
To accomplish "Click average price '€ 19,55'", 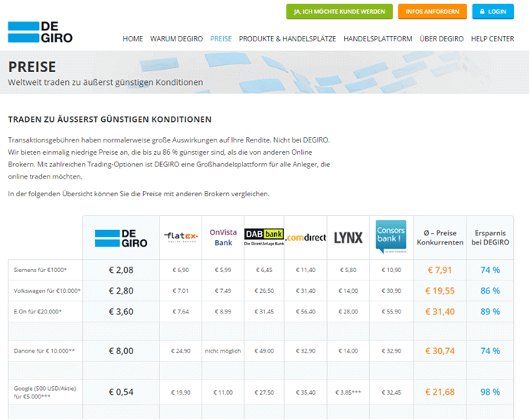I will 440,290.
